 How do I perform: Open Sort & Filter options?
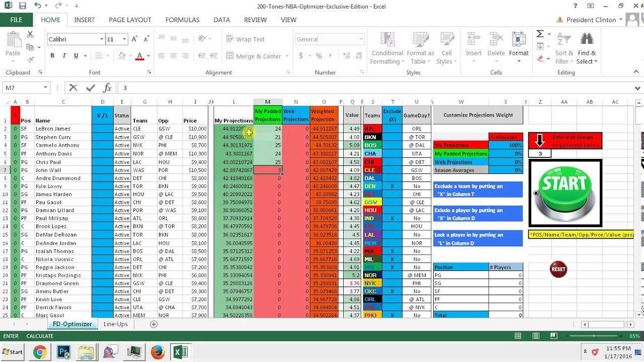[x=564, y=48]
